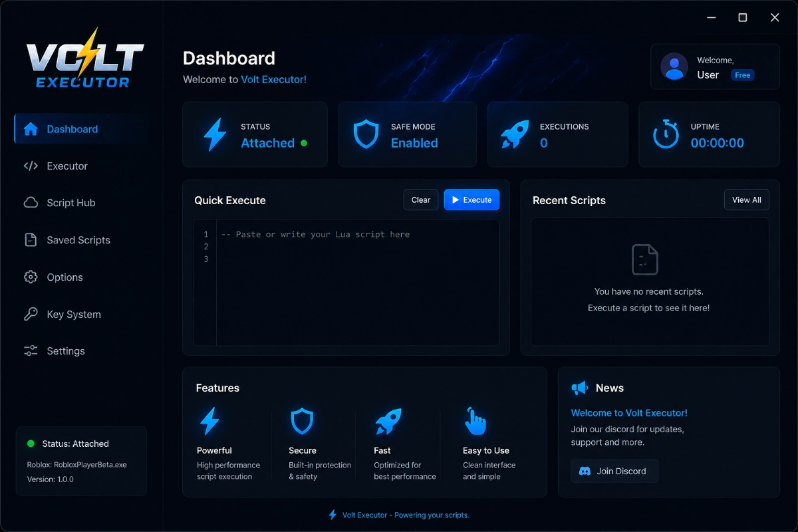Click the Volt Executor logo

click(x=84, y=59)
